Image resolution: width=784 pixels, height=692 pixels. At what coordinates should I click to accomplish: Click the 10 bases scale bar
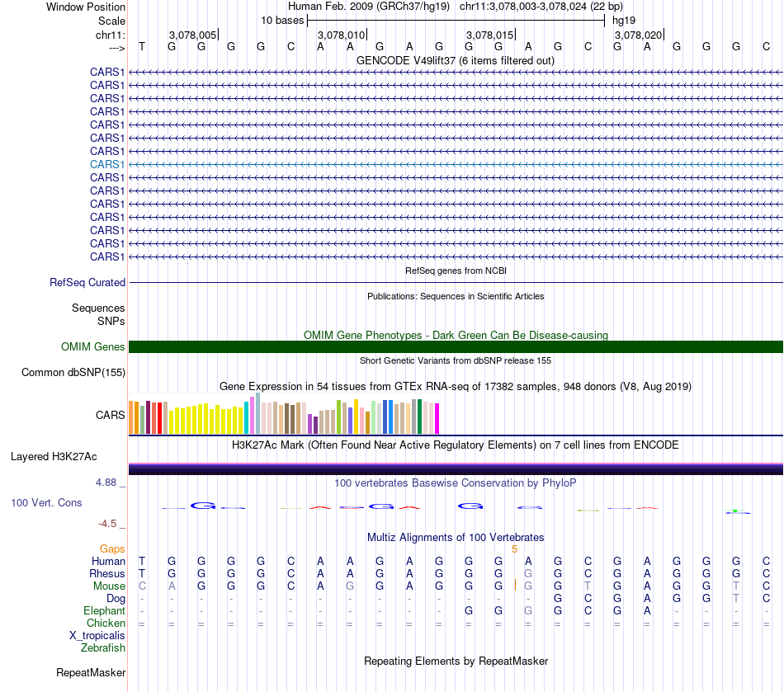tap(456, 21)
